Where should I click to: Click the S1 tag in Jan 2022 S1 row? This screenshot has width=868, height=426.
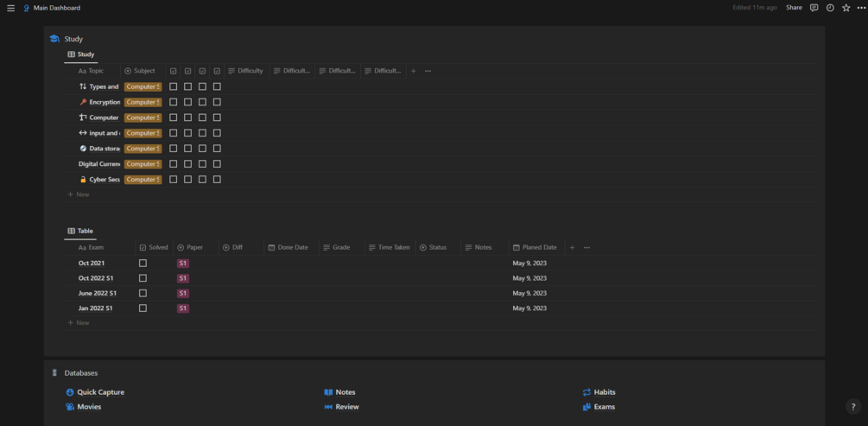pos(183,308)
